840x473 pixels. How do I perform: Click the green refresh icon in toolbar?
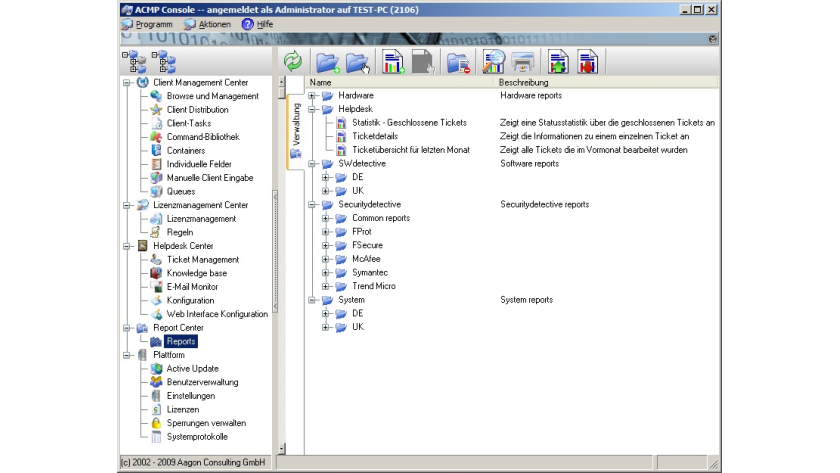click(293, 62)
